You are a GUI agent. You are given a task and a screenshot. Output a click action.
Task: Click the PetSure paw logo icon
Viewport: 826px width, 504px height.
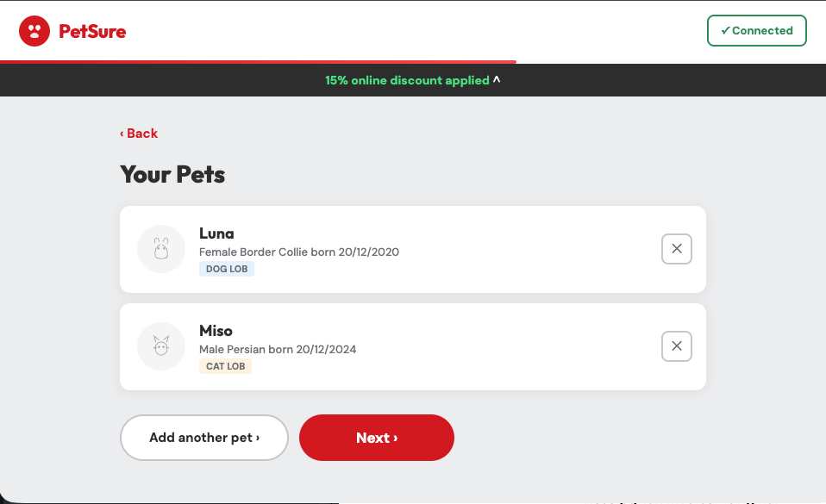point(34,31)
